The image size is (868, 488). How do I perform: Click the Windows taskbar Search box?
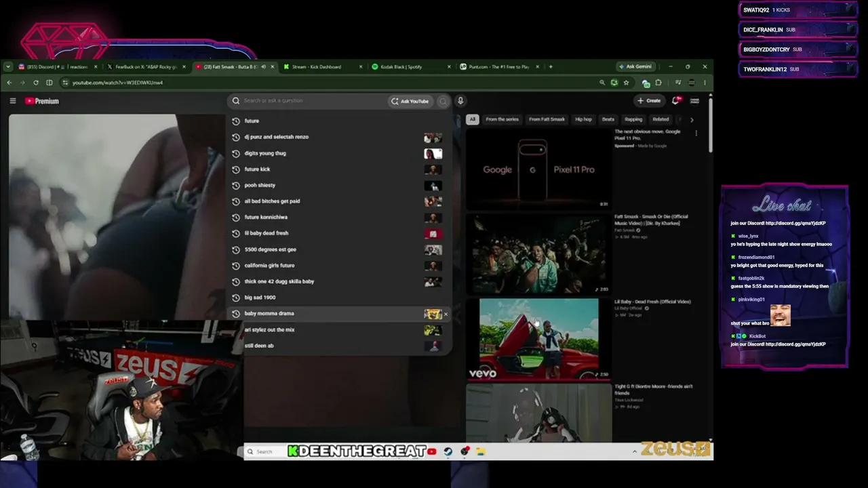(x=264, y=451)
